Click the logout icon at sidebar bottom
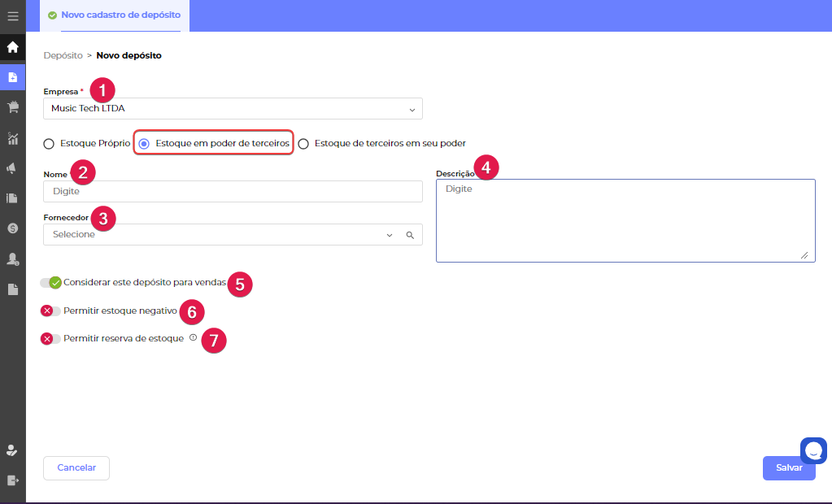 pos(12,480)
